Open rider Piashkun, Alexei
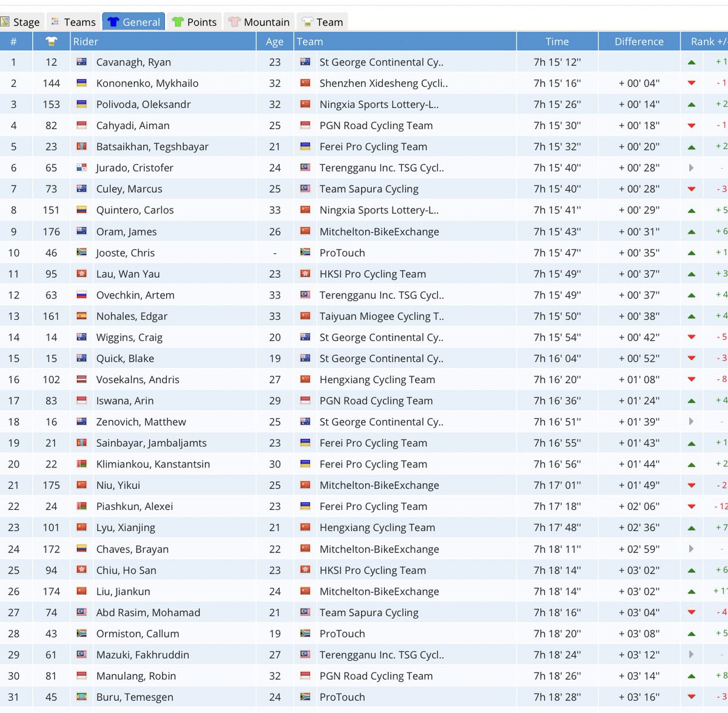The width and height of the screenshot is (728, 713). pyautogui.click(x=134, y=506)
